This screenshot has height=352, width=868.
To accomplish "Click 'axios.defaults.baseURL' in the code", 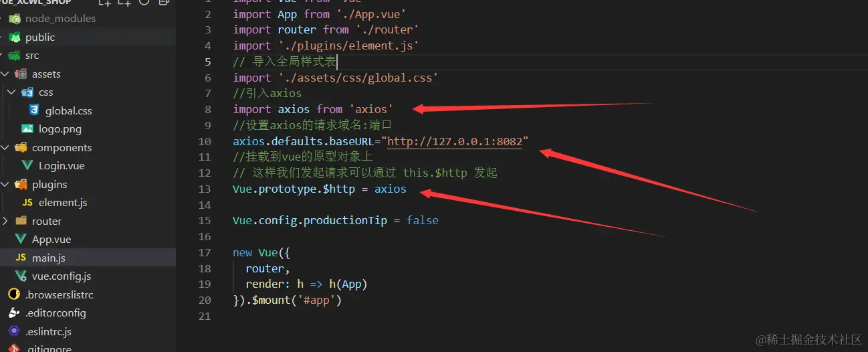I will pos(304,141).
